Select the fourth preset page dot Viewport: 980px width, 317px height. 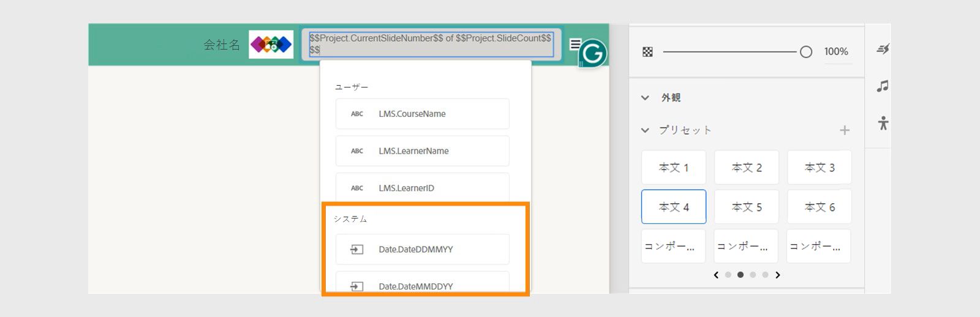pyautogui.click(x=765, y=275)
